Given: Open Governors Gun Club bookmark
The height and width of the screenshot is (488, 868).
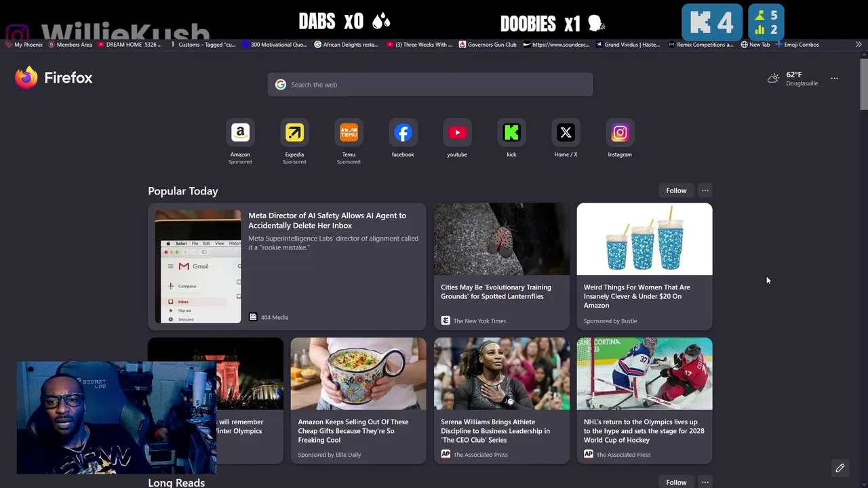Looking at the screenshot, I should (x=487, y=45).
